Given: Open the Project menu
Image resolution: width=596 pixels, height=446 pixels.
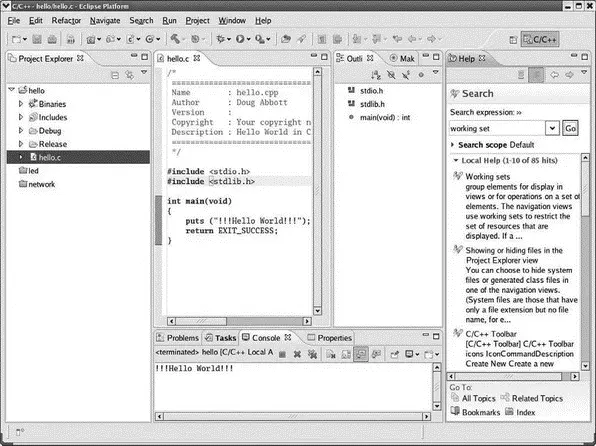Looking at the screenshot, I should click(197, 21).
